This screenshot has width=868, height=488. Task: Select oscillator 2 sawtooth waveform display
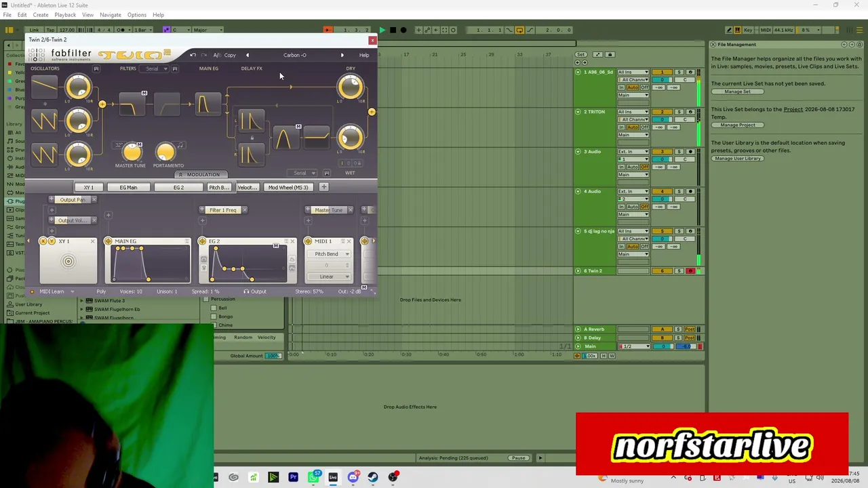pos(44,121)
